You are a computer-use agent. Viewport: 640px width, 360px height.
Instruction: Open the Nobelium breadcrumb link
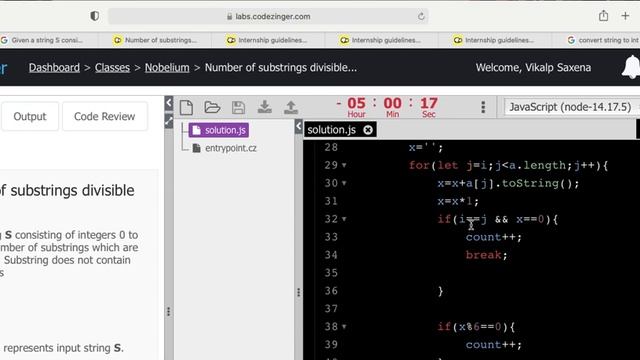[x=167, y=67]
